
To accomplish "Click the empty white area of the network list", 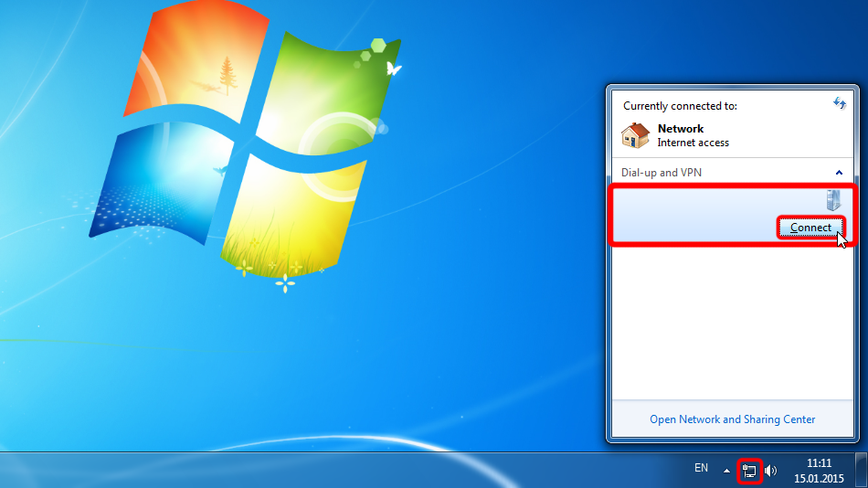I will pyautogui.click(x=731, y=320).
